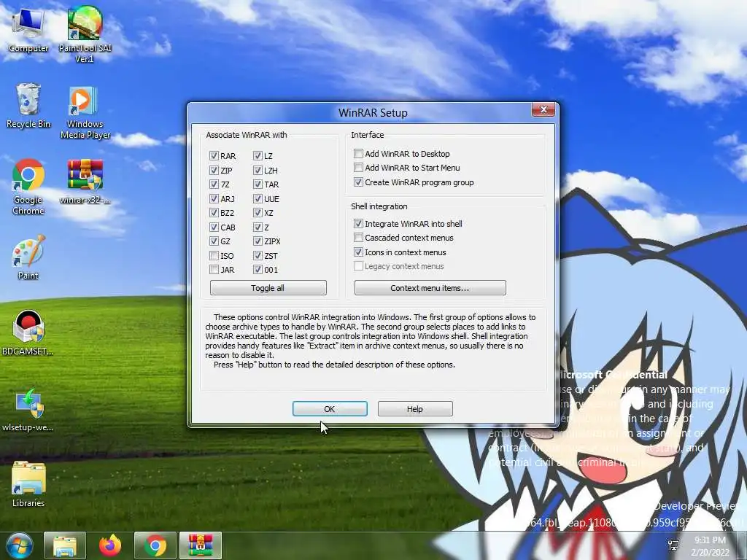This screenshot has width=747, height=560.
Task: Open the Computer desktop icon
Action: (28, 29)
